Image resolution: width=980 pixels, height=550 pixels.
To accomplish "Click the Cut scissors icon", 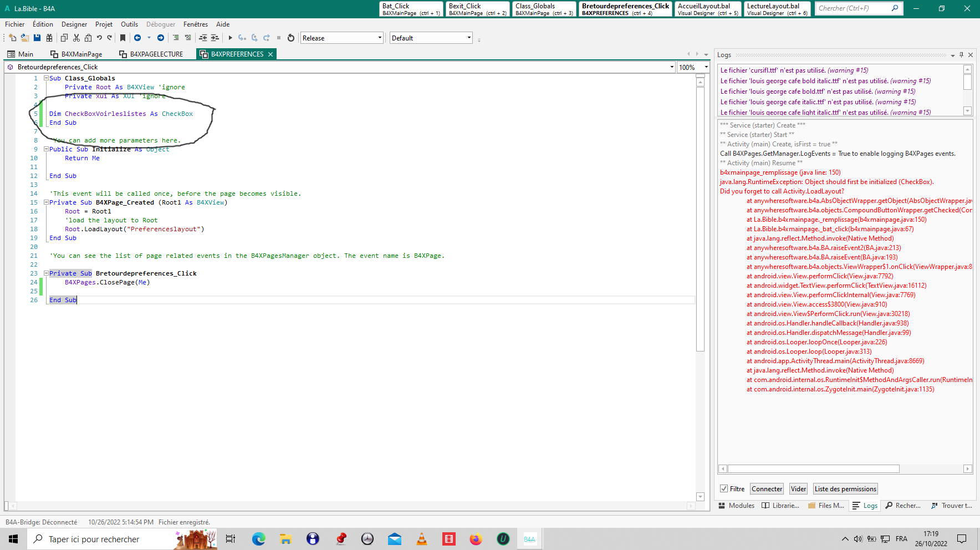I will (x=76, y=38).
